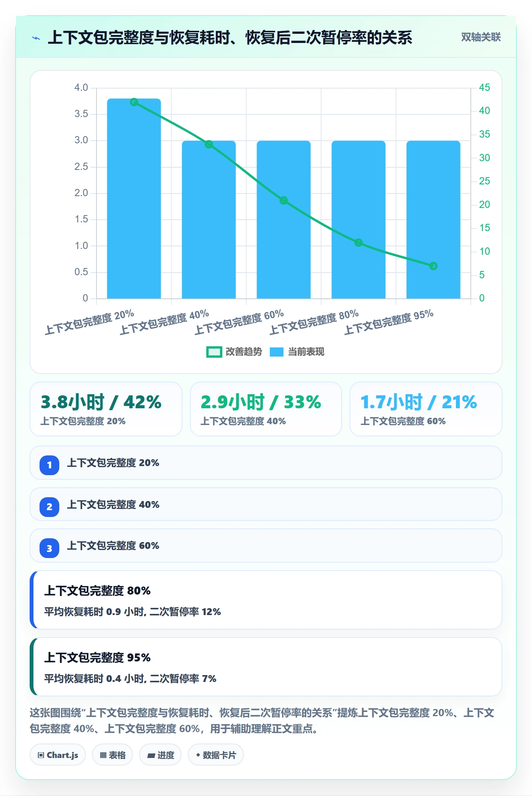The image size is (532, 796).
Task: Click the line point at 42% value
Action: click(x=134, y=102)
